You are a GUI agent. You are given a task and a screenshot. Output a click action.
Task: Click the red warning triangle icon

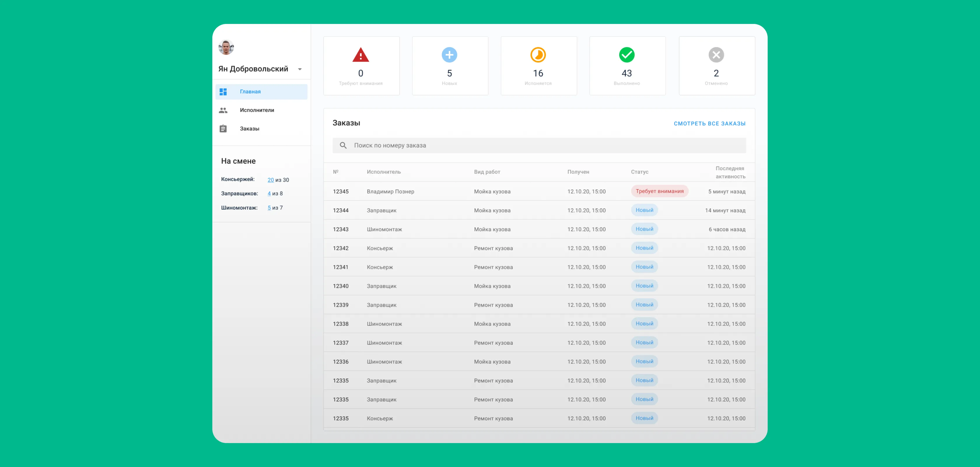[360, 55]
